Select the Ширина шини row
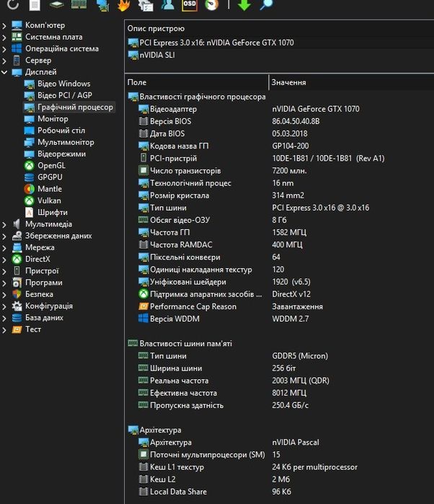This screenshot has width=434, height=504. click(x=280, y=368)
